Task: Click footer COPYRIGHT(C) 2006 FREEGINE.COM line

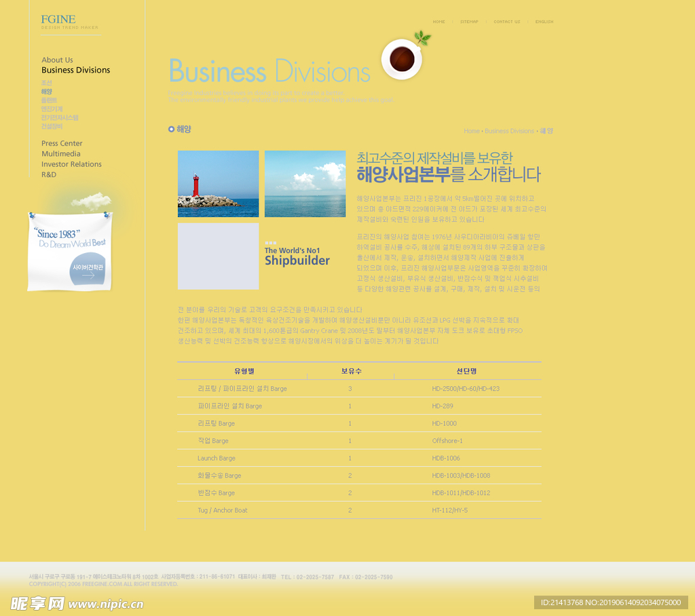Action: tap(103, 584)
